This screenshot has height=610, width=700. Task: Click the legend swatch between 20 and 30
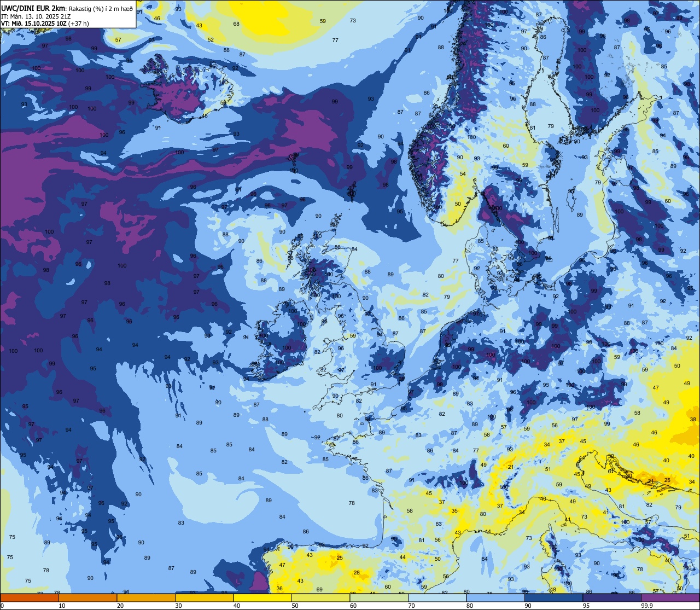(x=146, y=597)
